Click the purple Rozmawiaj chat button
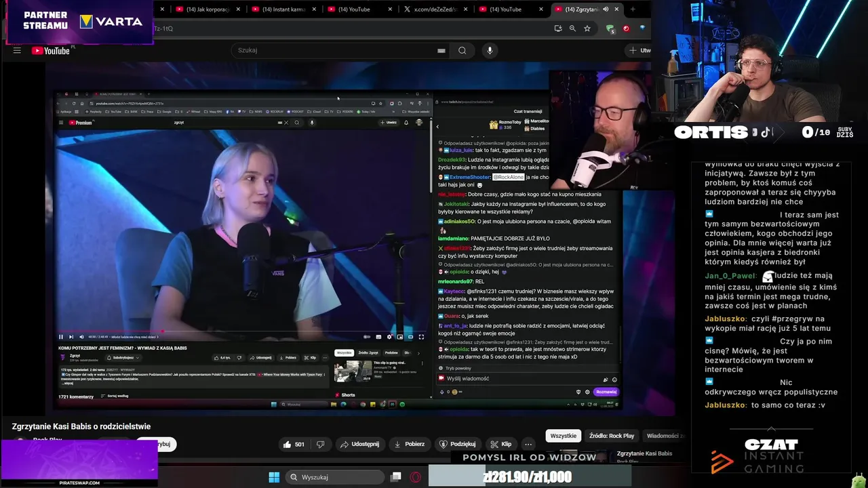This screenshot has width=868, height=488. coord(606,392)
